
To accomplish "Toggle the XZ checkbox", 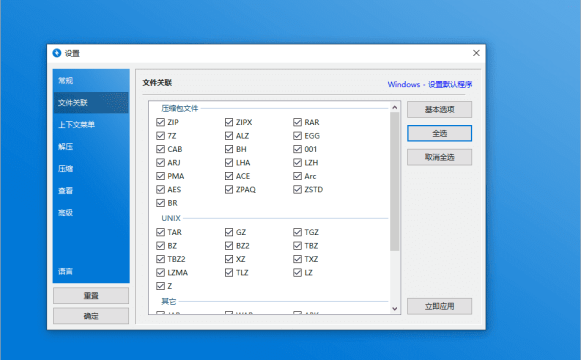I will click(x=229, y=259).
